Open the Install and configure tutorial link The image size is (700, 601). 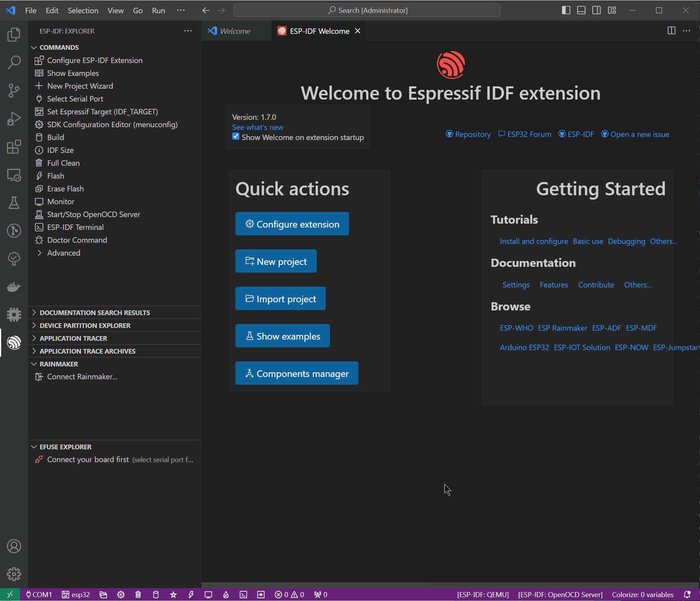(534, 241)
